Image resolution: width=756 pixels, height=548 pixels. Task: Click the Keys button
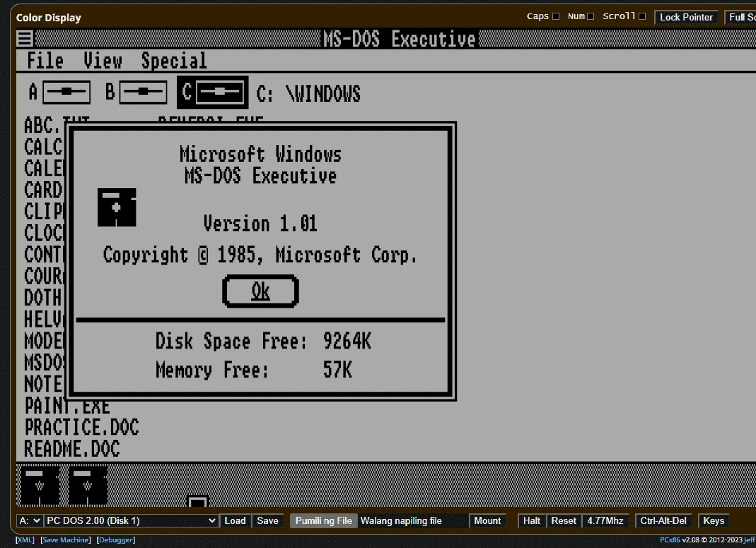[x=714, y=520]
